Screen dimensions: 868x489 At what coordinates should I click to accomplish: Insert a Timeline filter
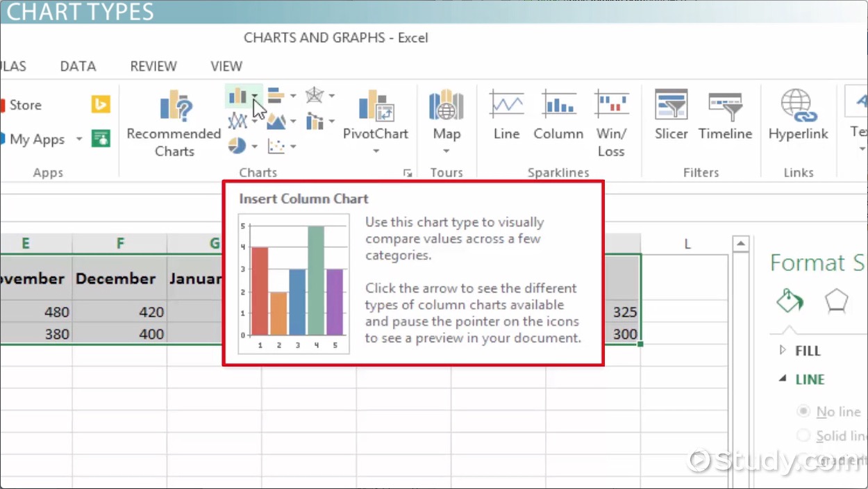(x=725, y=115)
